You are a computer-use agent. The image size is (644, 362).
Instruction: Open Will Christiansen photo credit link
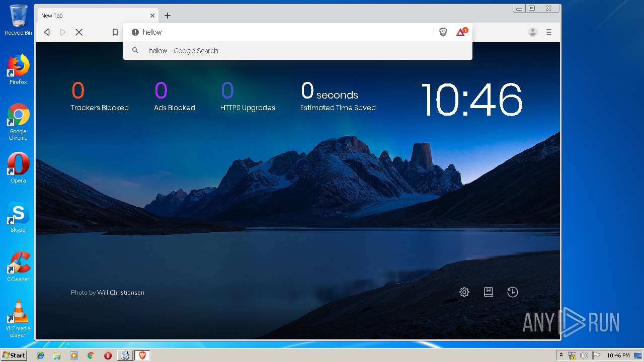click(x=121, y=293)
